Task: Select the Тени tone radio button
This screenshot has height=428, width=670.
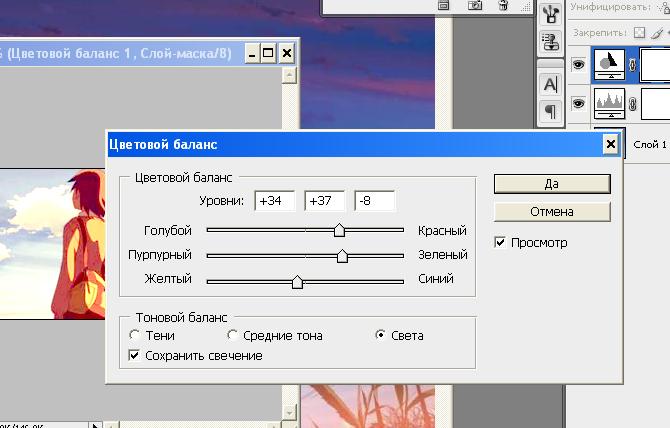Action: [x=135, y=335]
